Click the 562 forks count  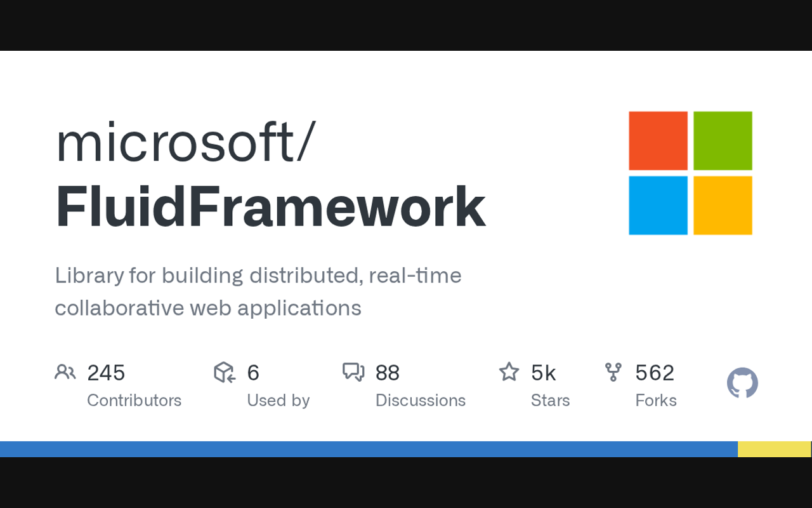click(655, 373)
